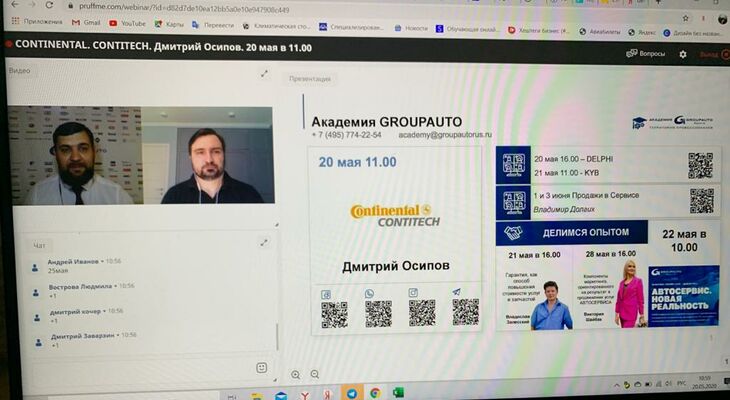Click Андрей Иванов's avatar in chat
The image size is (730, 400).
pyautogui.click(x=35, y=268)
